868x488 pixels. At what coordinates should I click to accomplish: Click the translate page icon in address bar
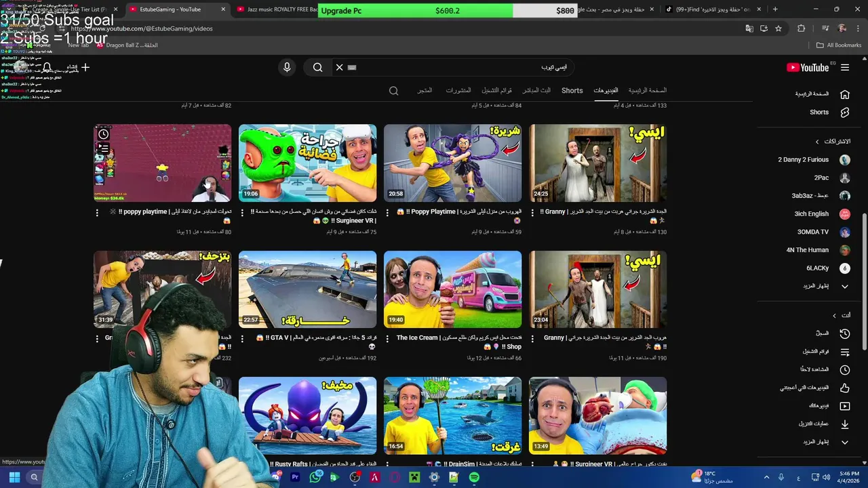(x=749, y=28)
